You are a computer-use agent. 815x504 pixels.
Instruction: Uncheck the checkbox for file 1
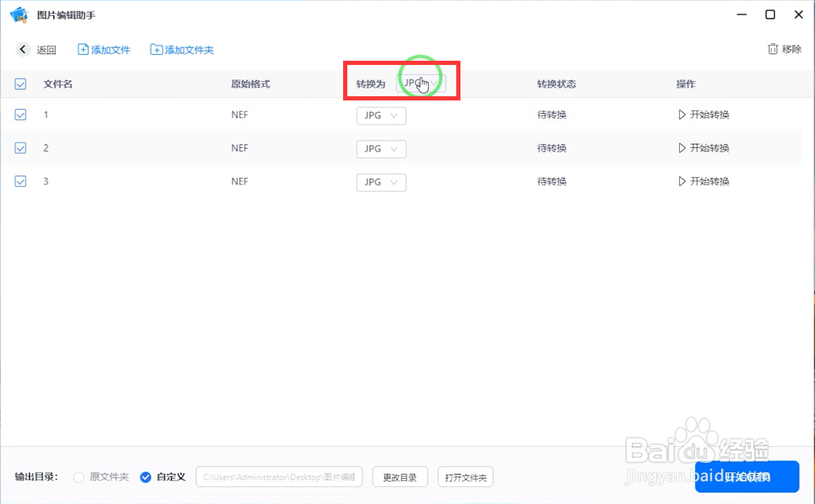(x=20, y=114)
